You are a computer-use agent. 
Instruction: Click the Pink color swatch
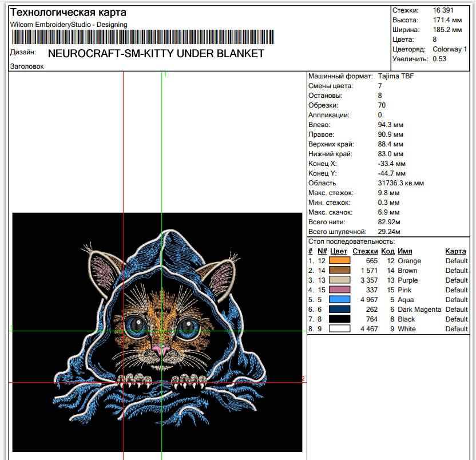(x=339, y=290)
